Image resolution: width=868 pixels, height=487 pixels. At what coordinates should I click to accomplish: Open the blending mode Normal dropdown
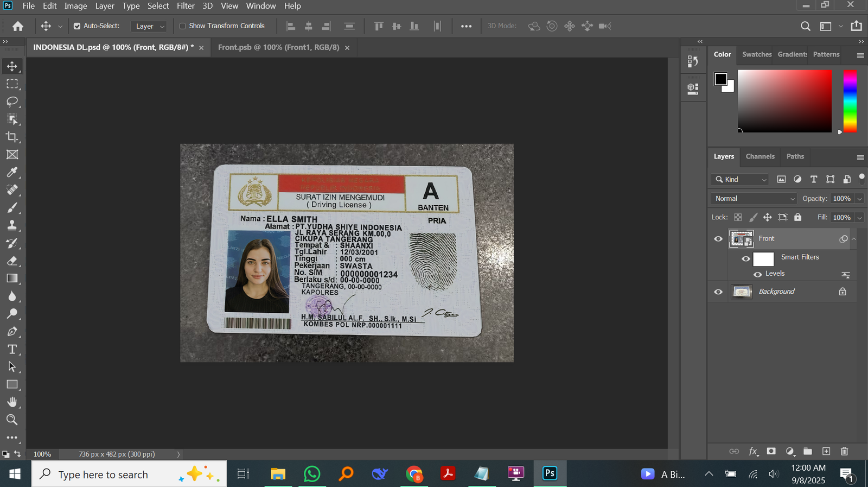pos(753,199)
